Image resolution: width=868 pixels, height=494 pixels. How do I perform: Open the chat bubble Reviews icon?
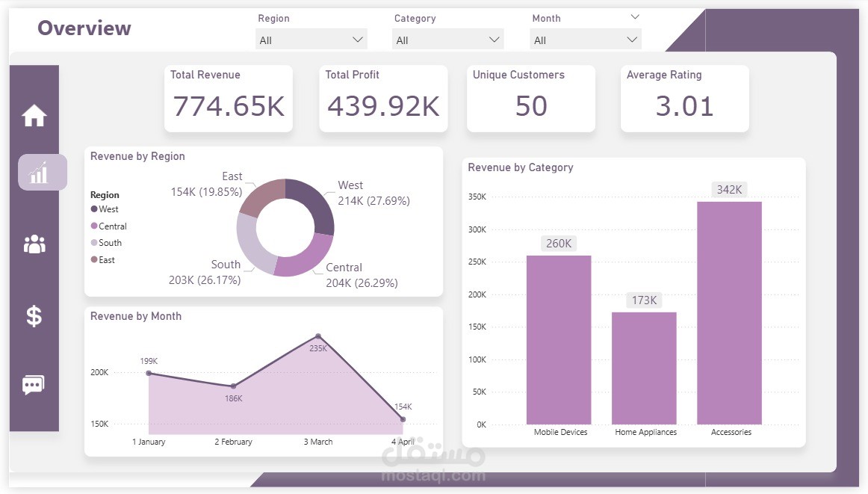pos(33,384)
